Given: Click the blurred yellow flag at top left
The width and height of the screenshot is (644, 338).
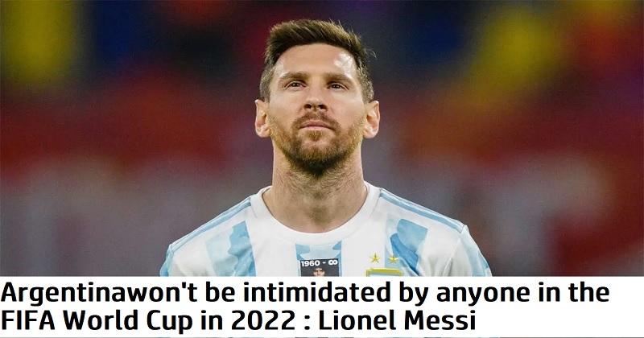Looking at the screenshot, I should [38, 41].
